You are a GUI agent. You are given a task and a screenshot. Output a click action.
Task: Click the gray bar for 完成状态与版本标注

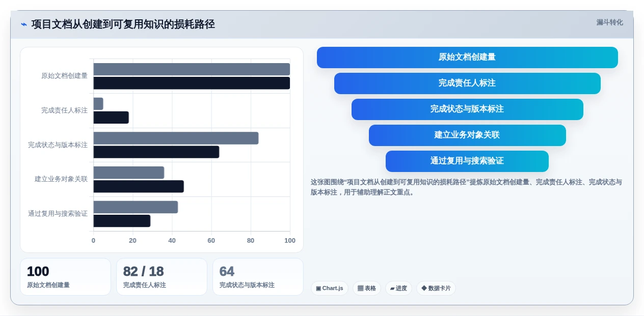[x=176, y=138]
